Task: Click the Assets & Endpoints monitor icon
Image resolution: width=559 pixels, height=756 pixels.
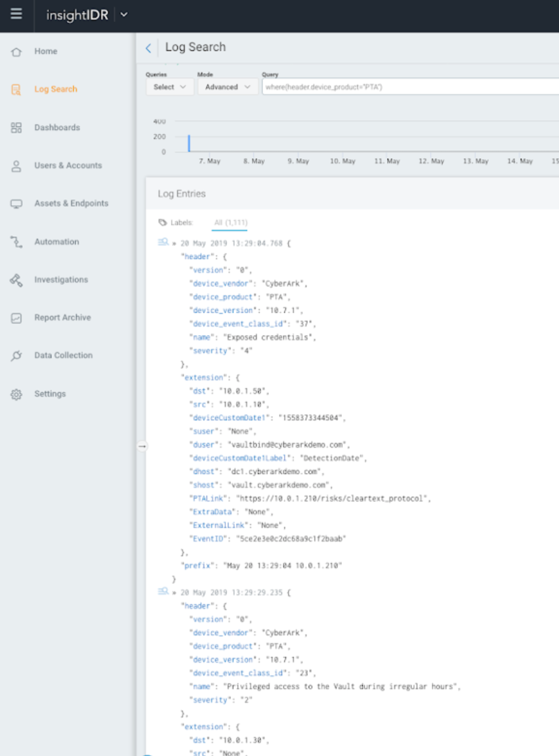Action: (x=16, y=203)
